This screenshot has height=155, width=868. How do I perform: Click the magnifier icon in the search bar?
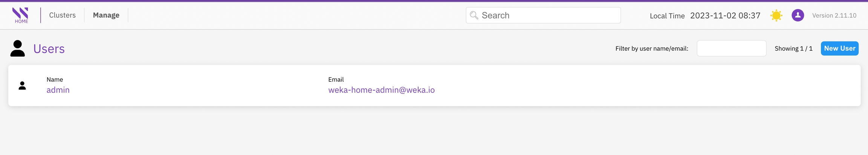[x=474, y=15]
